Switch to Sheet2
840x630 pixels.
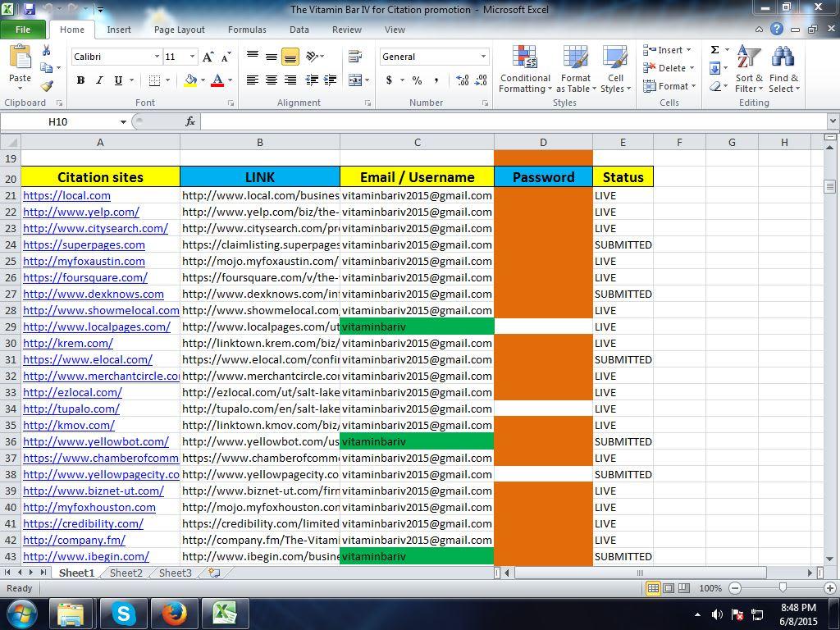(x=126, y=573)
